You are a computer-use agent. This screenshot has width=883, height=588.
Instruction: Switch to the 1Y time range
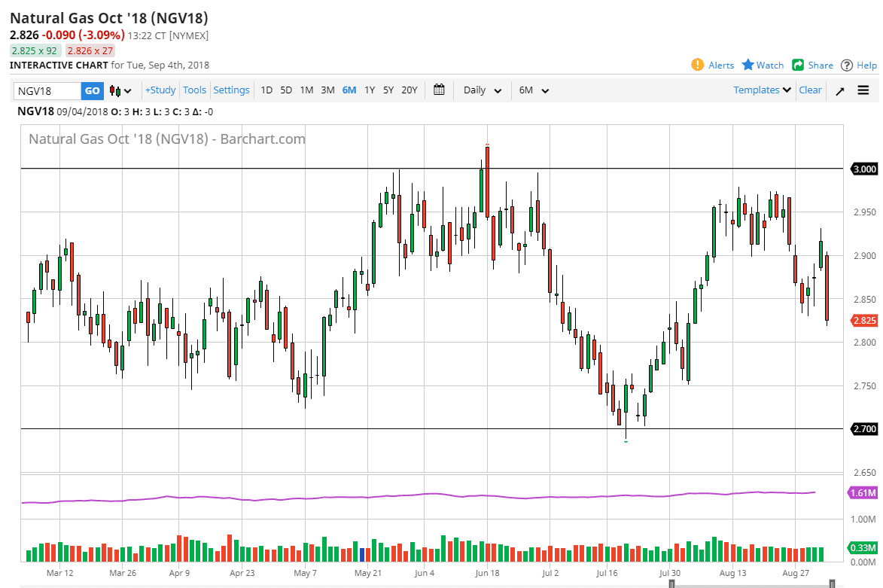(370, 90)
